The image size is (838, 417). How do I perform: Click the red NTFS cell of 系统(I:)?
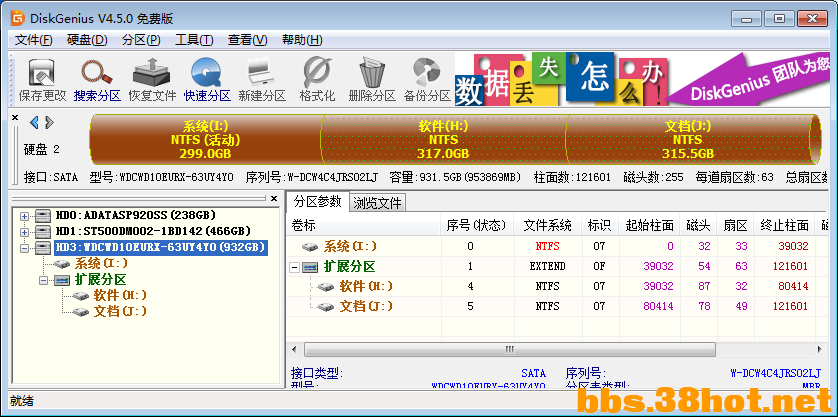tap(547, 246)
